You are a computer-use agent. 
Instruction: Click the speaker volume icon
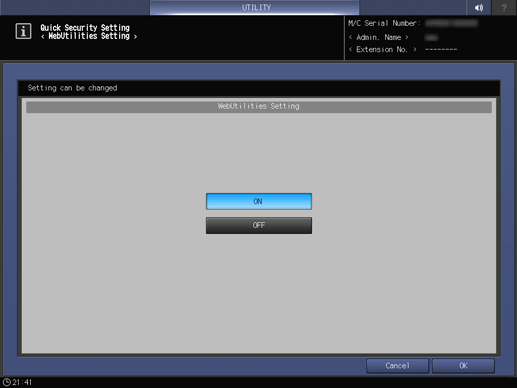[x=479, y=7]
